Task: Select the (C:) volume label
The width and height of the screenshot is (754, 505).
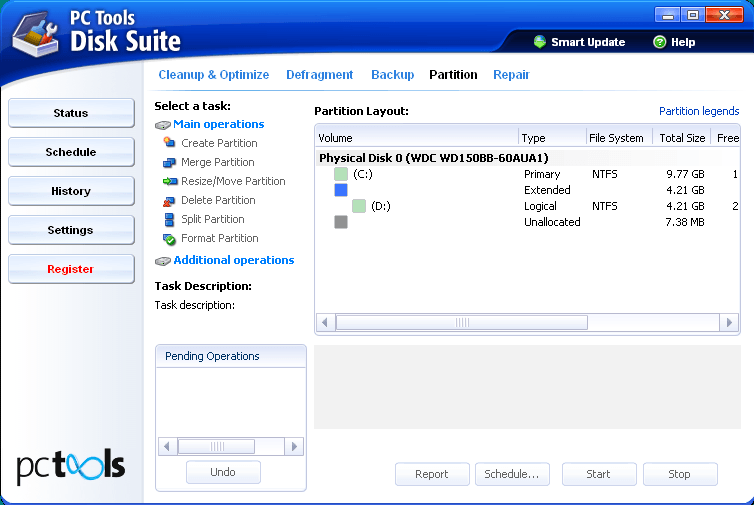Action: [x=363, y=174]
